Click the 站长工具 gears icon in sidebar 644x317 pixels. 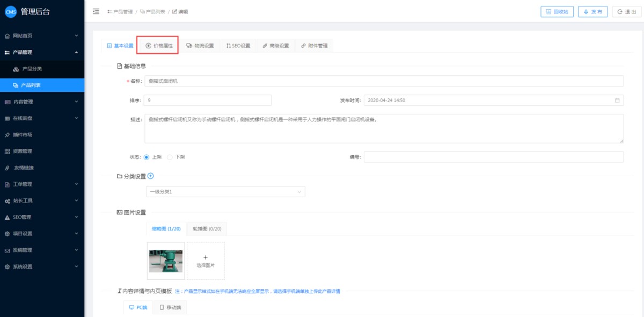pos(7,200)
